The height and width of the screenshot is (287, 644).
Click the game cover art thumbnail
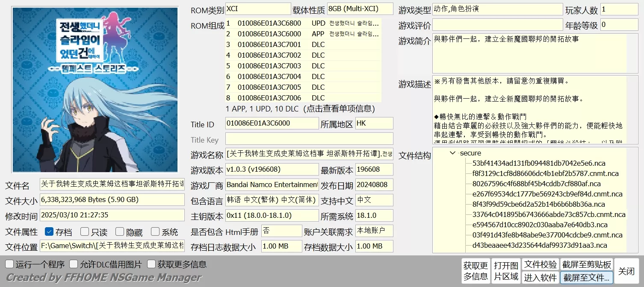[x=95, y=90]
